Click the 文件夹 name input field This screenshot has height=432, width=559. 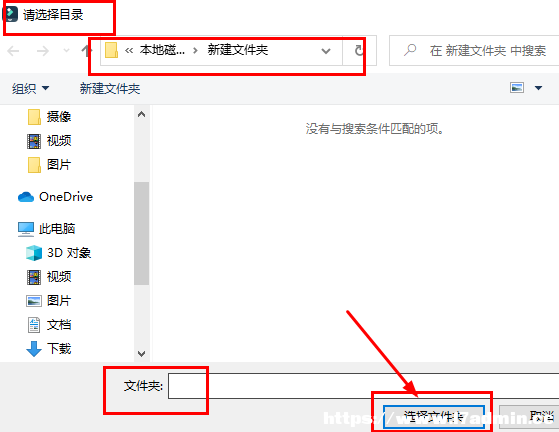[x=364, y=386]
